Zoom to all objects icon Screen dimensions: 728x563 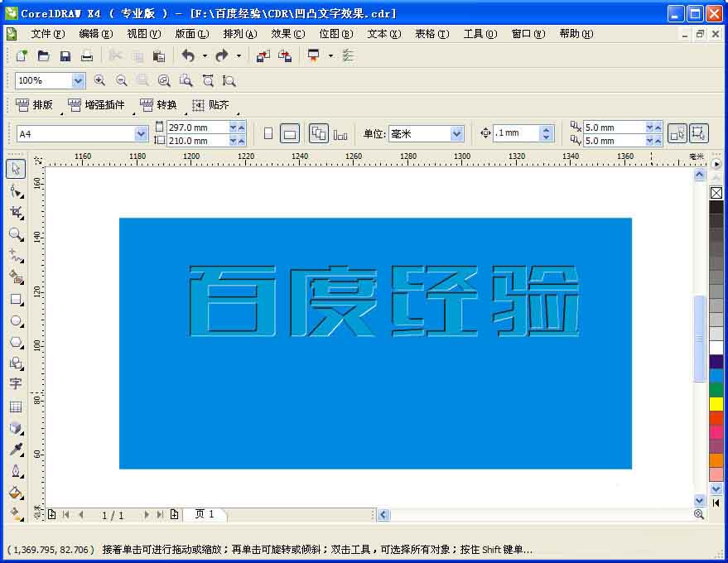point(164,80)
